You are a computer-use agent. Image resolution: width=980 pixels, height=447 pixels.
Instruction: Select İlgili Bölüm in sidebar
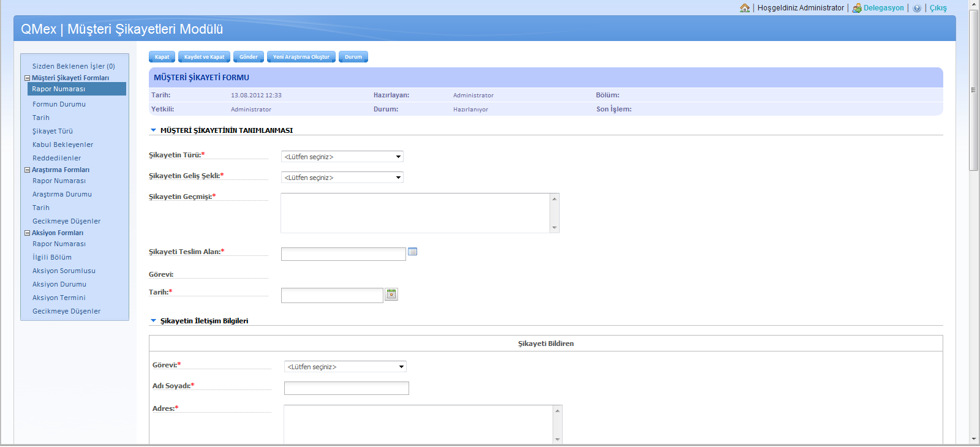coord(52,257)
